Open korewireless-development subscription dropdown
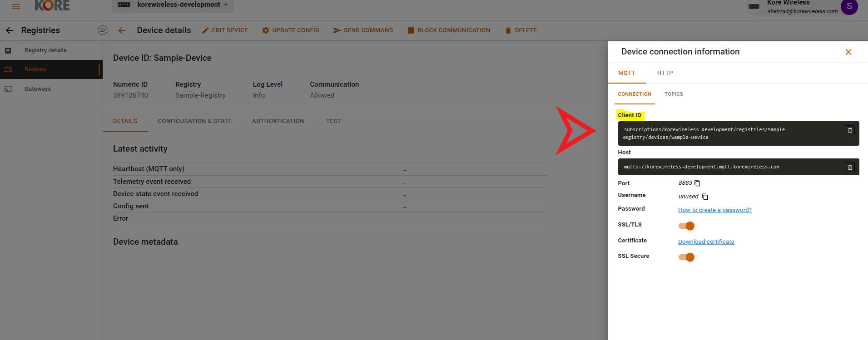Image resolution: width=868 pixels, height=340 pixels. [x=173, y=5]
